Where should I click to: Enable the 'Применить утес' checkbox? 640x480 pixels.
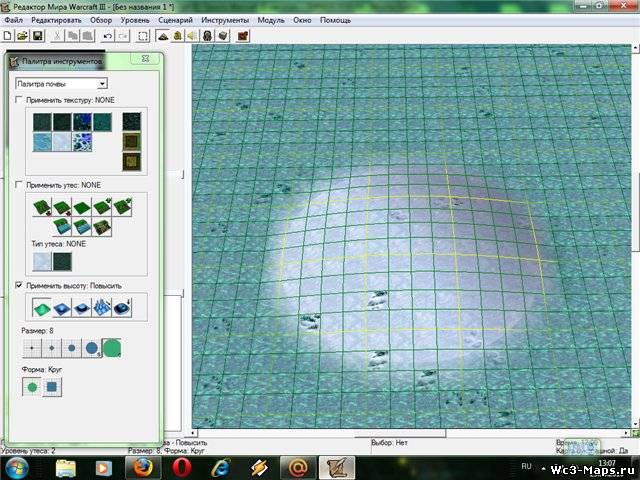pos(18,185)
